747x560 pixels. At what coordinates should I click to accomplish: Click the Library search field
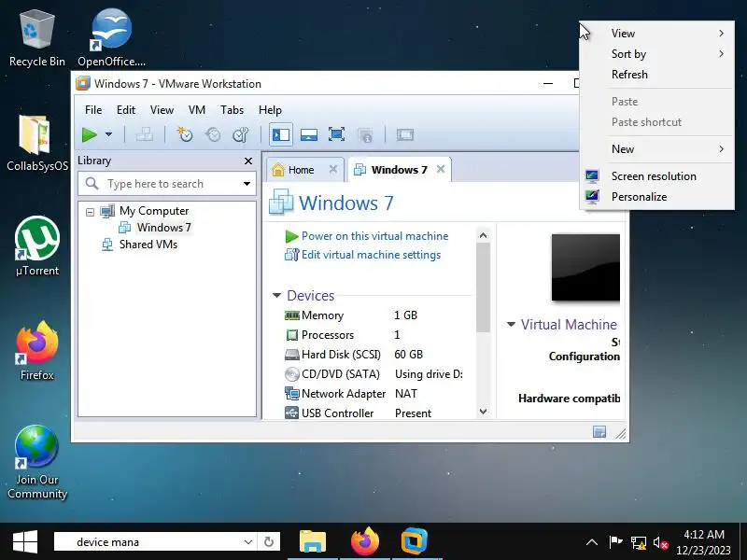coord(167,184)
